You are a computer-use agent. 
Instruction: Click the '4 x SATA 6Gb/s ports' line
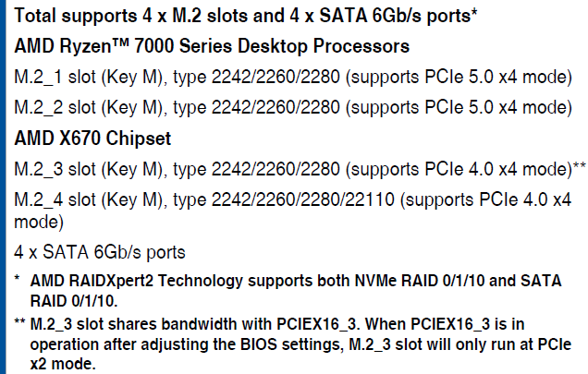tap(100, 252)
